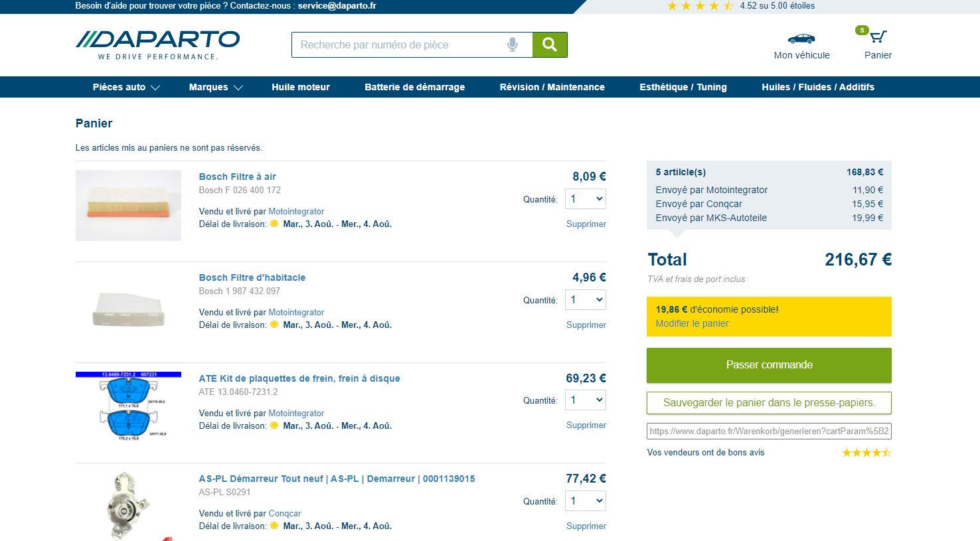This screenshot has height=541, width=980.
Task: Click the service@daparto.fr email link
Action: click(337, 6)
